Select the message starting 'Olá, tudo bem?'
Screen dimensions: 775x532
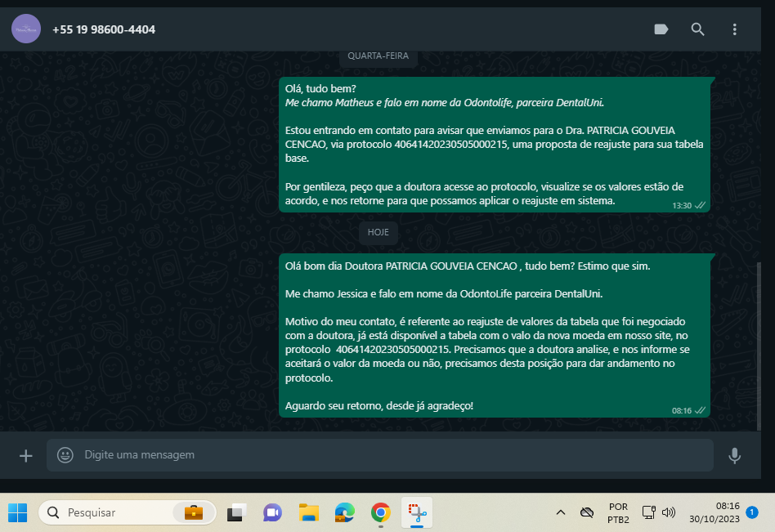coord(495,145)
